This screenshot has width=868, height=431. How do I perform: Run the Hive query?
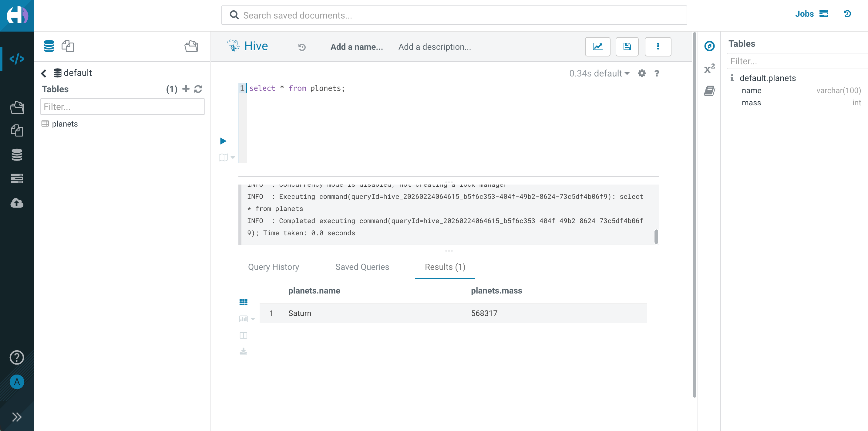tap(222, 141)
